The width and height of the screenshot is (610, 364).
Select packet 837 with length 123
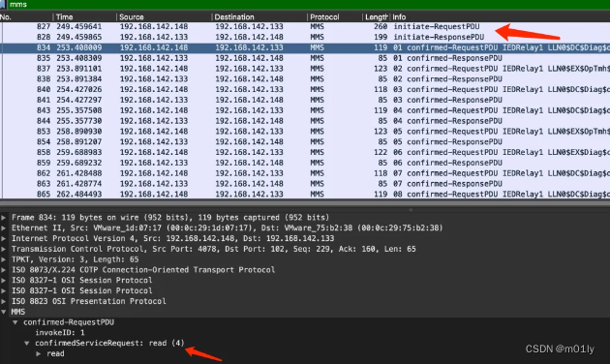pos(305,69)
